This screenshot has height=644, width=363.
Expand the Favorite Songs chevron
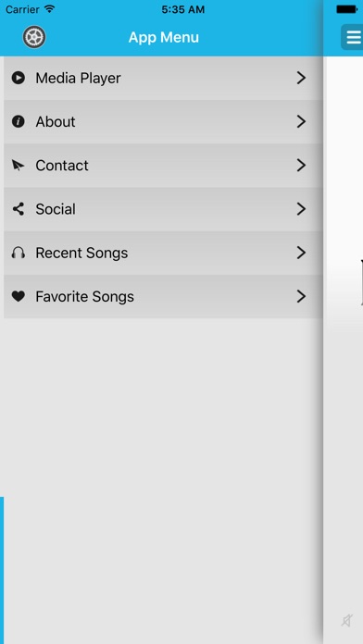[301, 296]
